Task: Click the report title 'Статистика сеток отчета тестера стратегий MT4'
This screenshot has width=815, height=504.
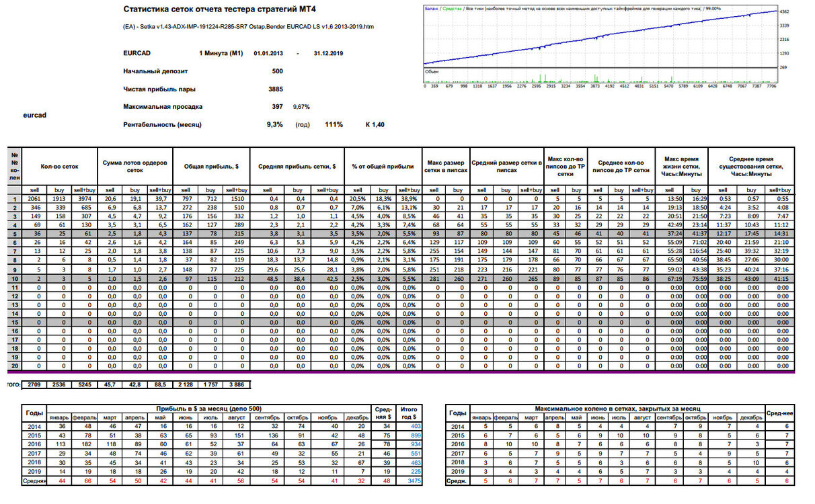Action: tap(220, 9)
